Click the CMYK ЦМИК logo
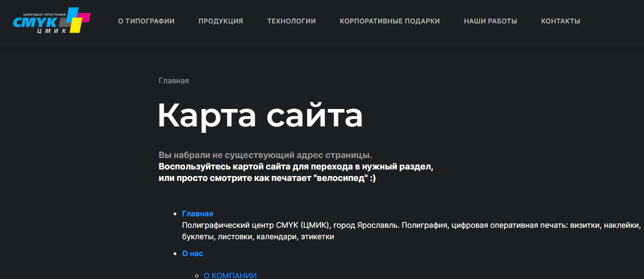Screen dimensions: 644x279 51,21
